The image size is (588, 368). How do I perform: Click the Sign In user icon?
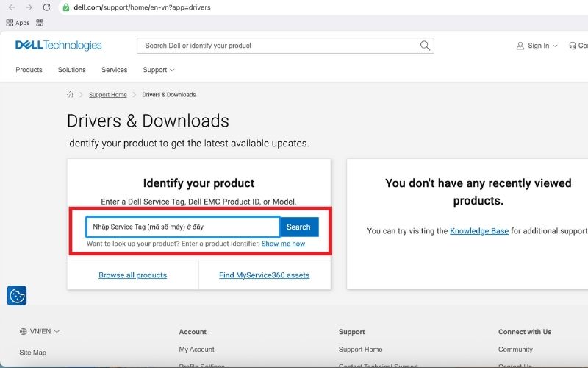[520, 46]
